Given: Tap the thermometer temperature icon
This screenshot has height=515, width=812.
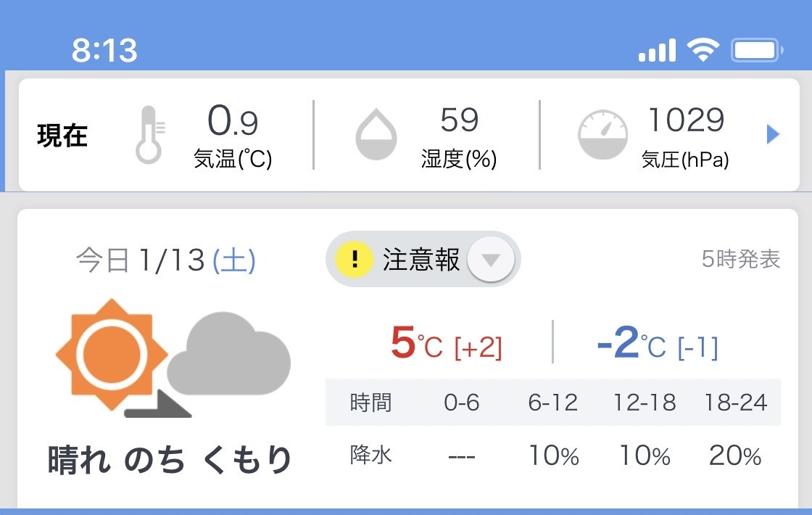Looking at the screenshot, I should pyautogui.click(x=149, y=135).
